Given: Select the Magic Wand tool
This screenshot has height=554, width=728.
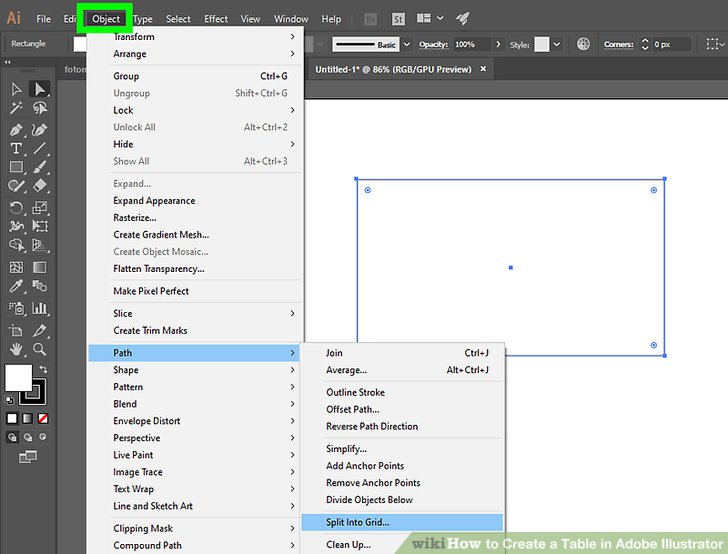Looking at the screenshot, I should (17, 108).
